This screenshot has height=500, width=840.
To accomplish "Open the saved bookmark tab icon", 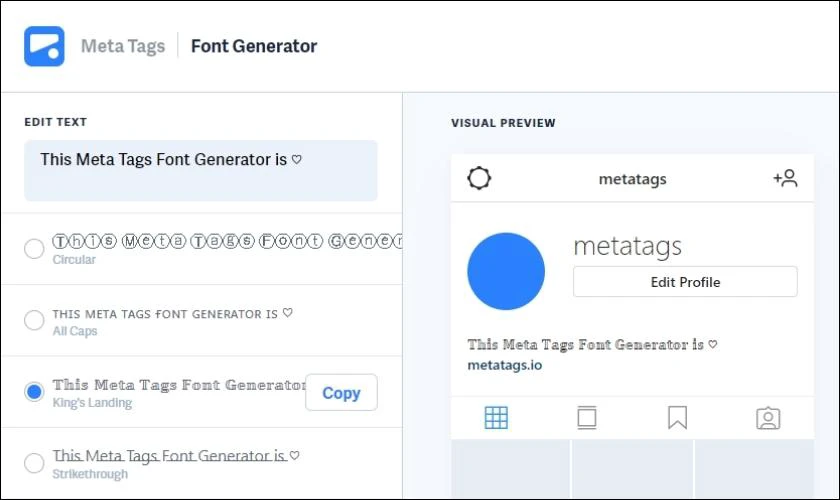I will tap(677, 418).
